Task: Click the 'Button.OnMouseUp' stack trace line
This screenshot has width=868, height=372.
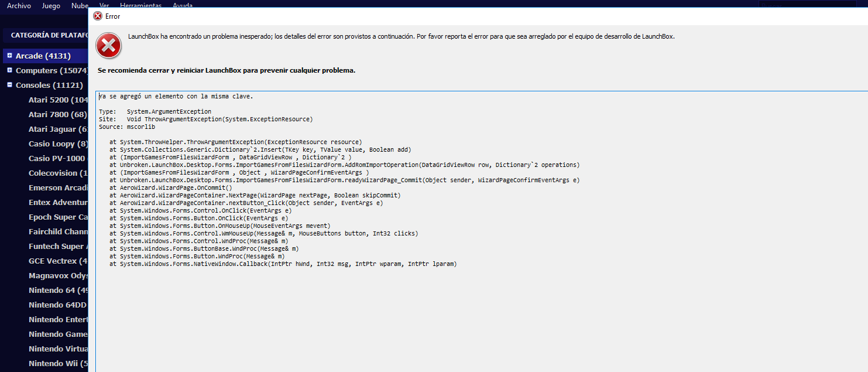Action: (220, 226)
